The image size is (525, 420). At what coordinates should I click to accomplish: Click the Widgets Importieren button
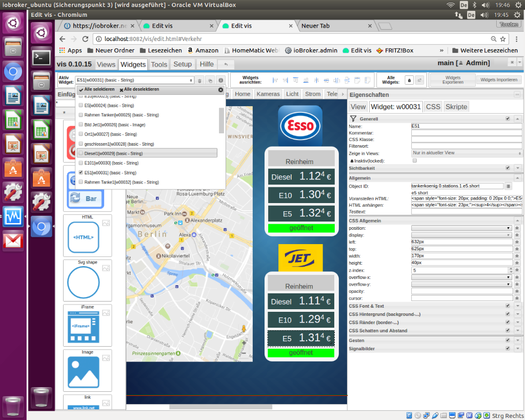click(x=498, y=79)
